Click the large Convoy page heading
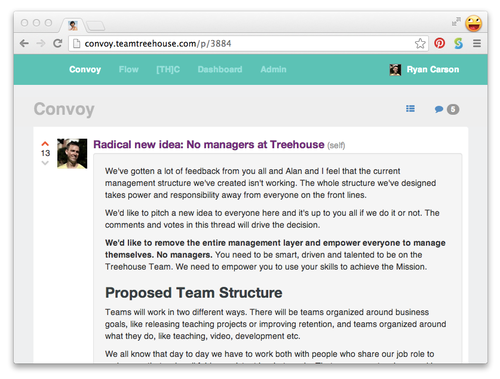Viewport: 500px width, 379px height. point(64,109)
